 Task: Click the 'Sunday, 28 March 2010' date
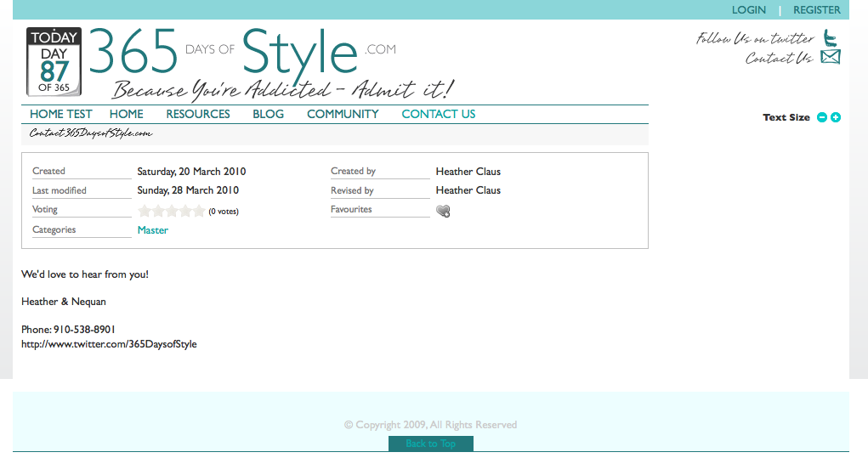tap(188, 190)
